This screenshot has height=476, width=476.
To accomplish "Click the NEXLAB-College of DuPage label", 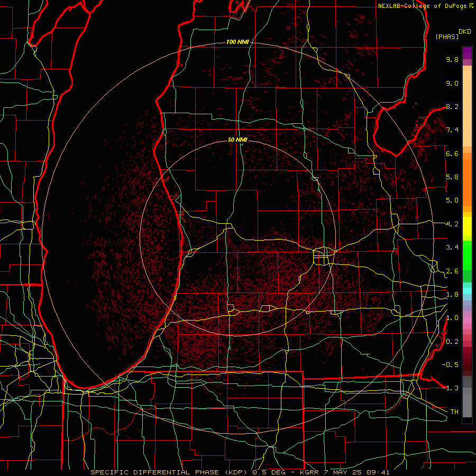I will point(423,6).
